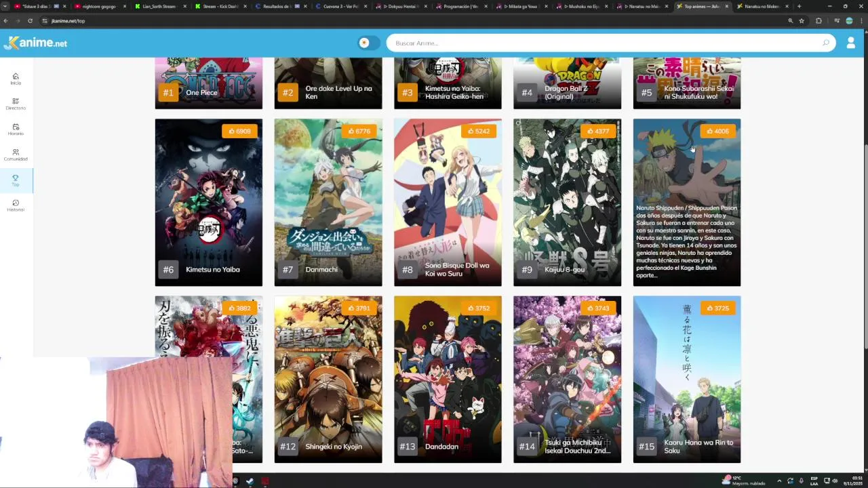The image size is (868, 488).
Task: Open Kono Subarashii Sekai ni Shukufuku wo link
Action: tap(698, 92)
